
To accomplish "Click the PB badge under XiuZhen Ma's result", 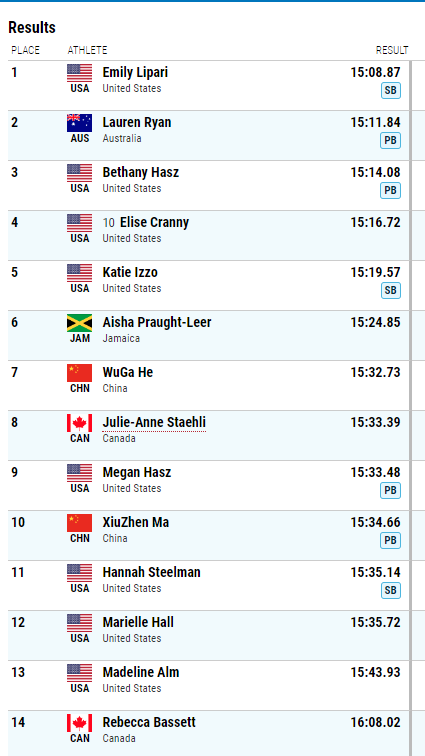I will 391,540.
